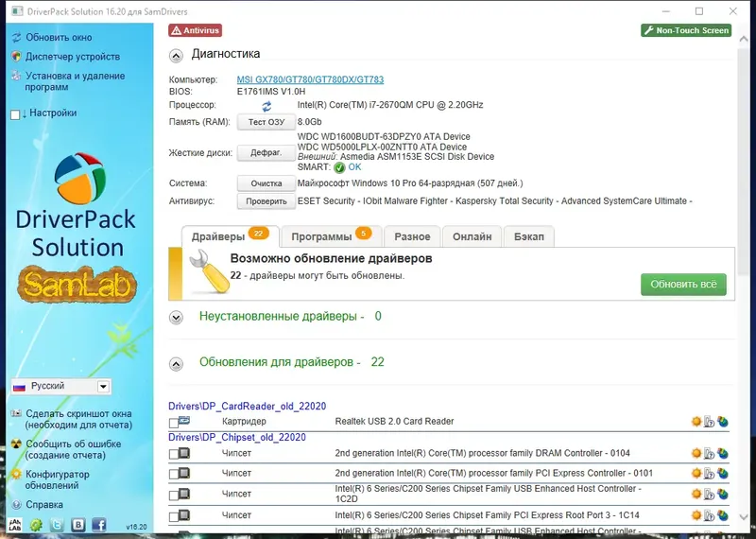Click the scrollbar up arrow
Image resolution: width=756 pixels, height=539 pixels.
coord(744,39)
